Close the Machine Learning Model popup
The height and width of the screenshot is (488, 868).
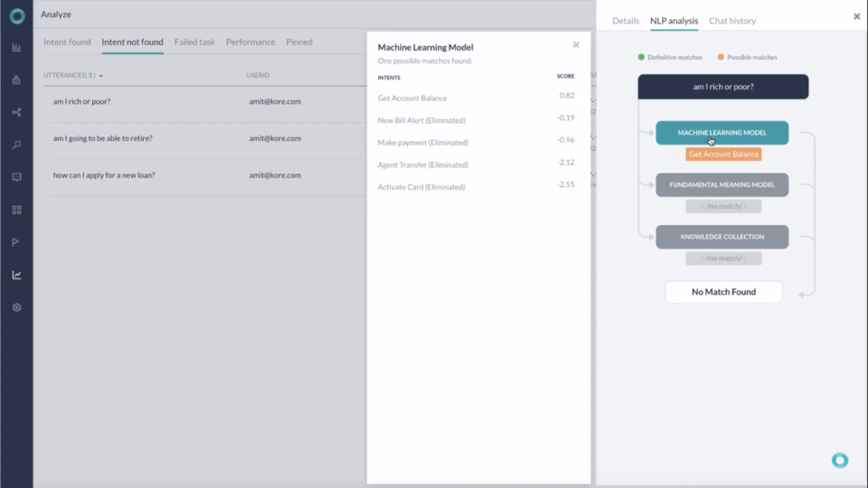click(x=576, y=44)
